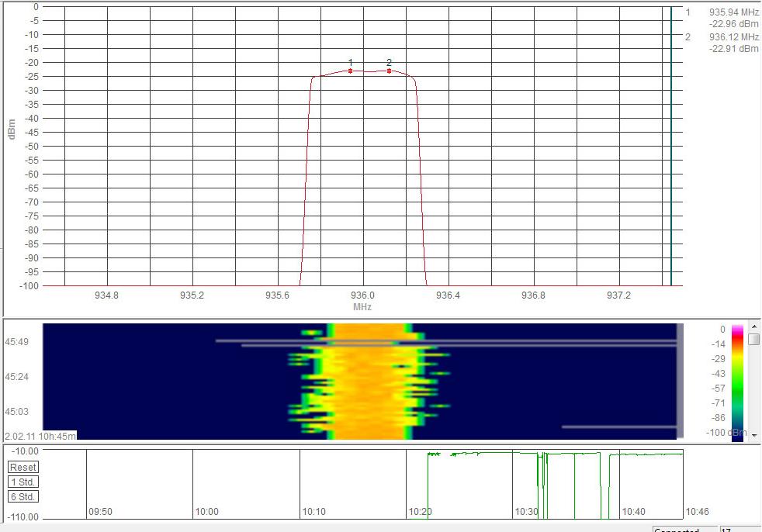Click marker 2 on the spectrum trace

pos(389,71)
